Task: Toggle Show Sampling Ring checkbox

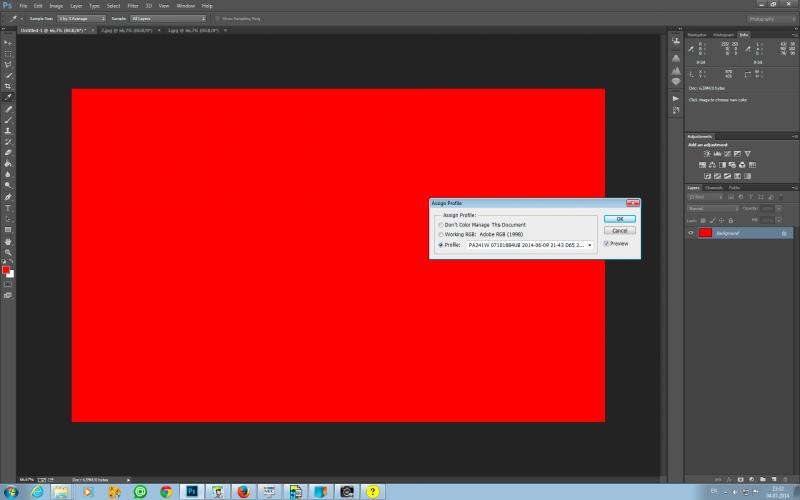Action: click(x=217, y=18)
